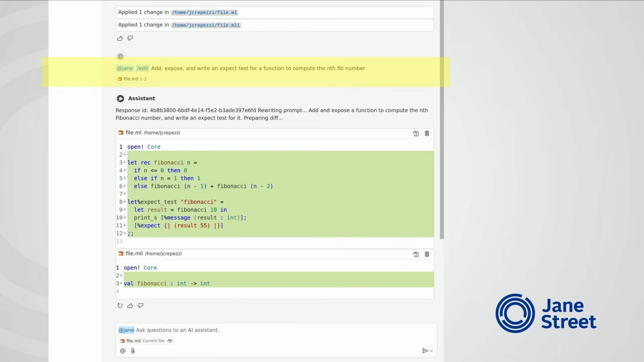The width and height of the screenshot is (644, 362).
Task: Open the /home/jcrepezzi/file.ml path link
Action: click(204, 12)
